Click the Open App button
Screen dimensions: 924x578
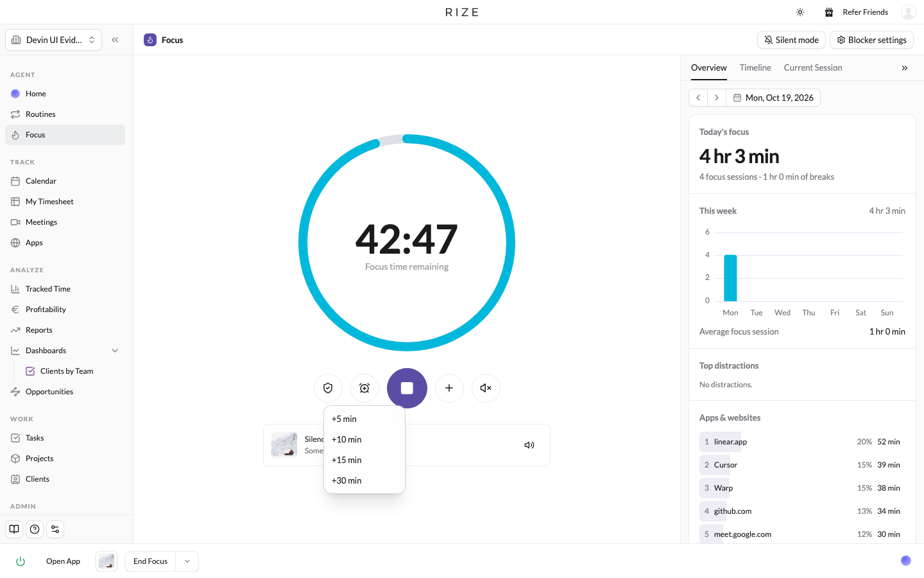click(63, 561)
